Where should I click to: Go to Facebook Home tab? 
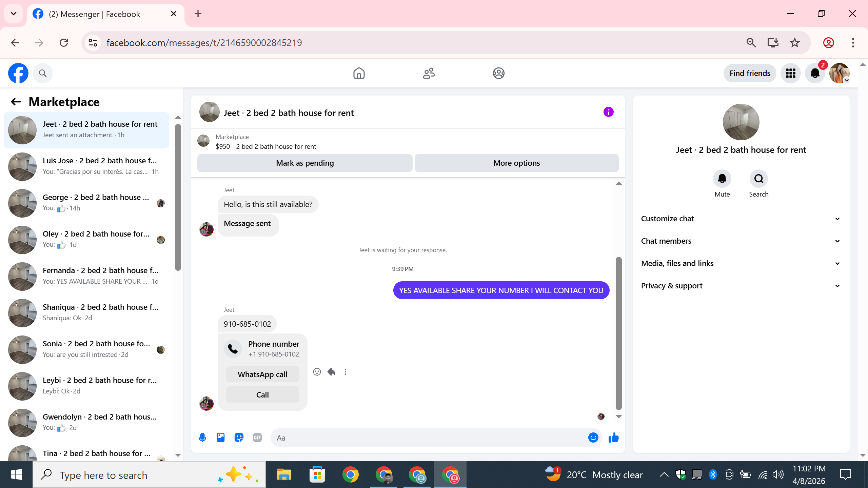click(359, 73)
